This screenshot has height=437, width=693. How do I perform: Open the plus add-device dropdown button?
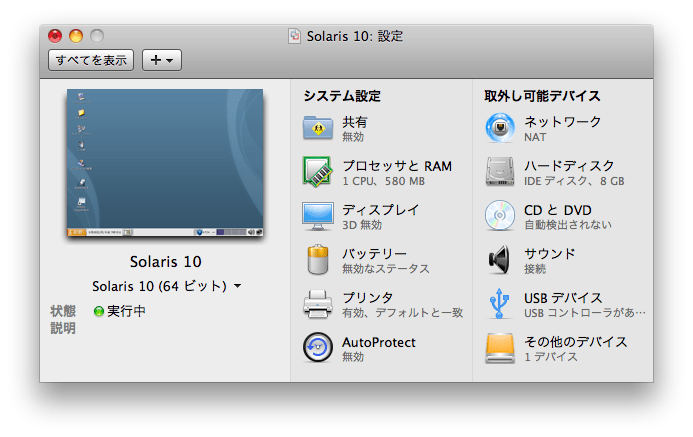click(x=161, y=60)
